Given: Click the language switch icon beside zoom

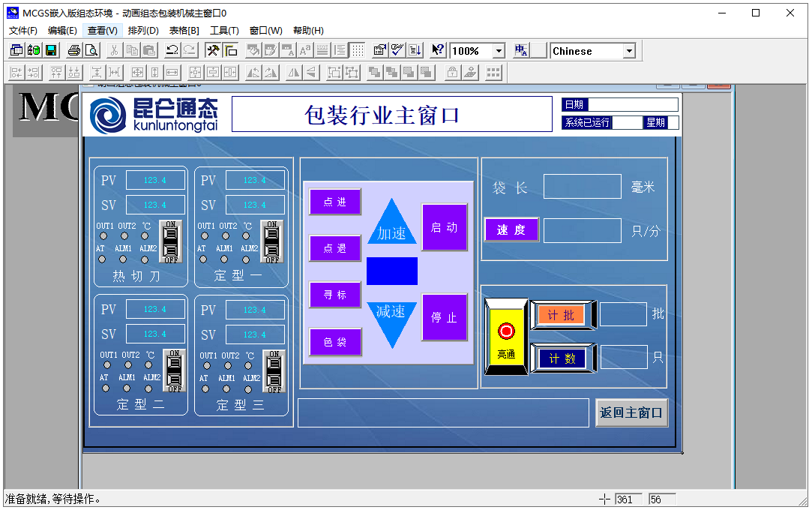Looking at the screenshot, I should pyautogui.click(x=521, y=50).
